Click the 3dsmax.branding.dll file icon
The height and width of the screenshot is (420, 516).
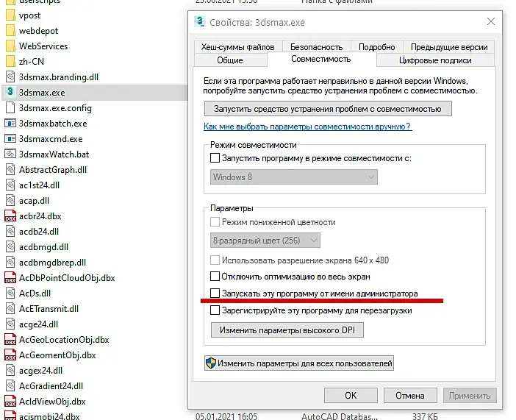[10, 76]
